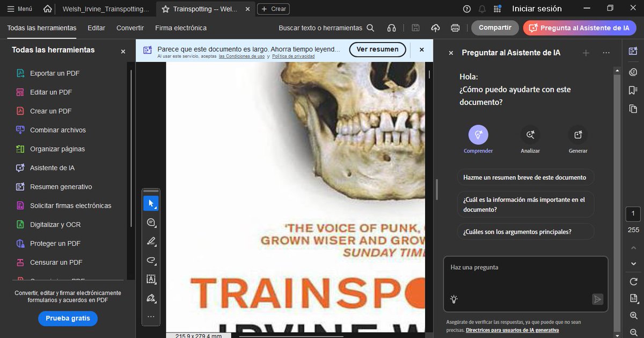
Task: Click the cloud upload icon
Action: 435,28
